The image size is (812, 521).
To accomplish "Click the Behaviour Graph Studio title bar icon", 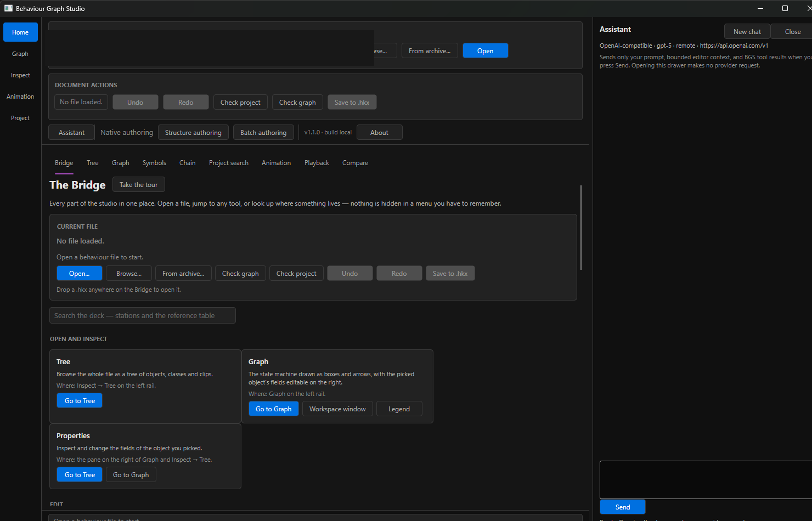I will pyautogui.click(x=8, y=8).
